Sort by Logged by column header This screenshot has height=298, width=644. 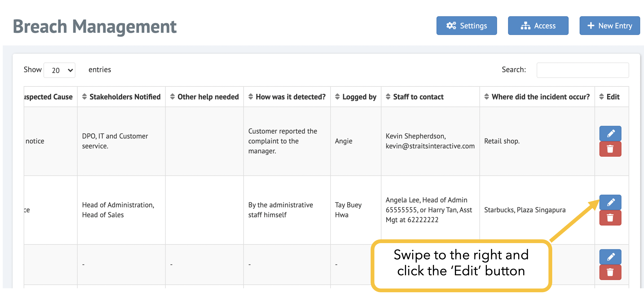(x=355, y=97)
